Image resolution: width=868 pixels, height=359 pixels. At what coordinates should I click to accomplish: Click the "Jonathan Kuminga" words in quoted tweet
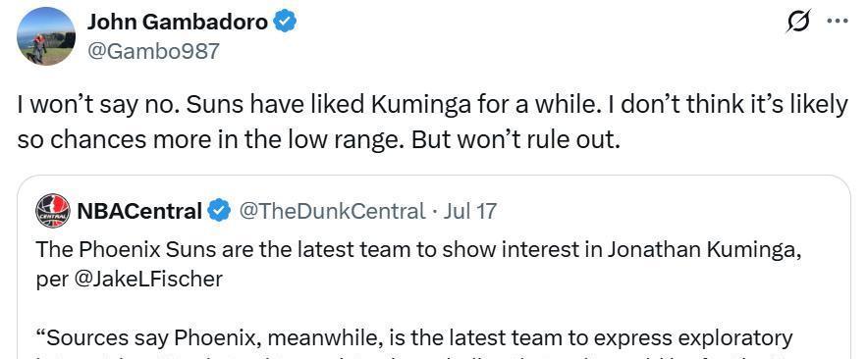pyautogui.click(x=705, y=250)
